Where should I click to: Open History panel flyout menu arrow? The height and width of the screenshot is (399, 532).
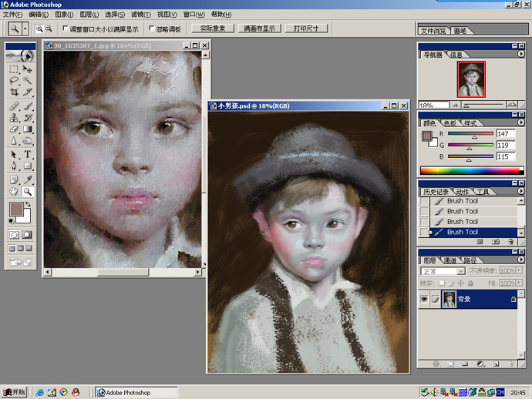[x=520, y=191]
